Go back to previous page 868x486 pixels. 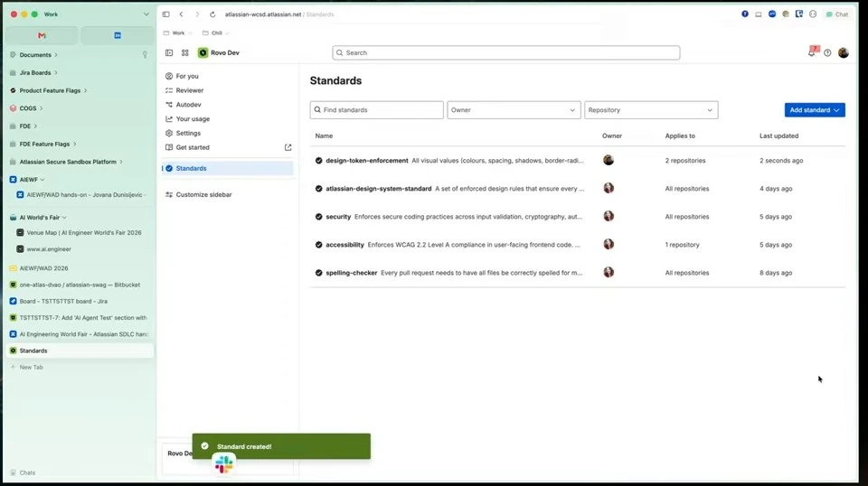tap(181, 14)
